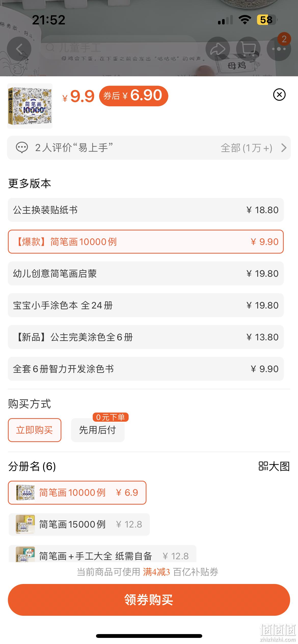This screenshot has width=298, height=644.
Task: Tap the 领券购买 button
Action: point(149,600)
